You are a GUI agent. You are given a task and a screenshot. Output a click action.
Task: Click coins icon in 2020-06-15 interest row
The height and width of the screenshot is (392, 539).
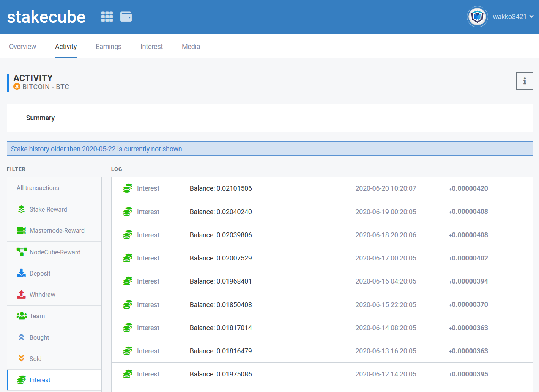[x=128, y=304]
